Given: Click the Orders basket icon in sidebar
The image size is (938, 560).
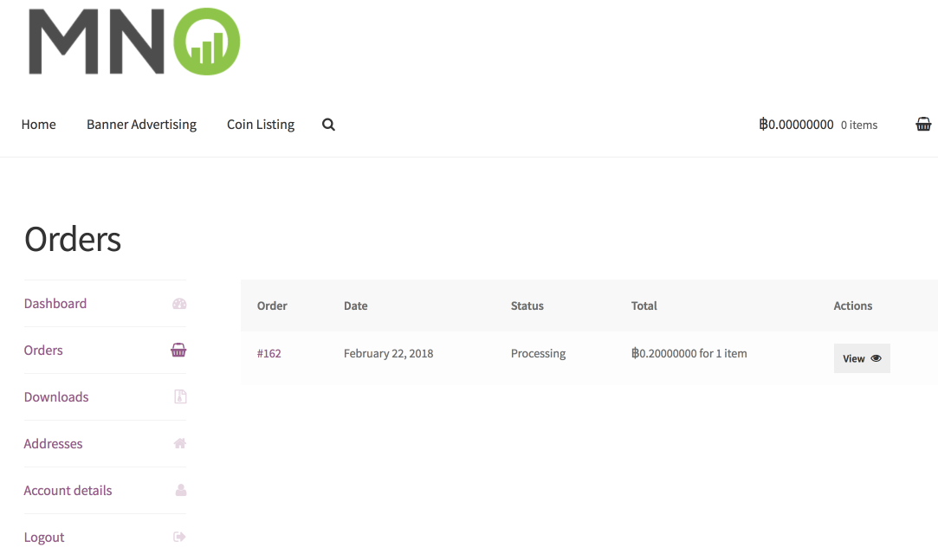Looking at the screenshot, I should (178, 351).
